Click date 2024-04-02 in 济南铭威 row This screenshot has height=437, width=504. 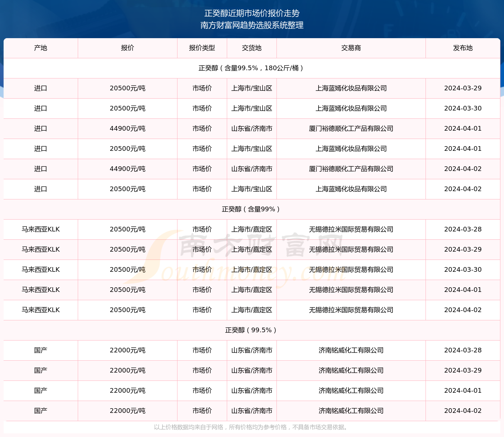[x=463, y=411]
